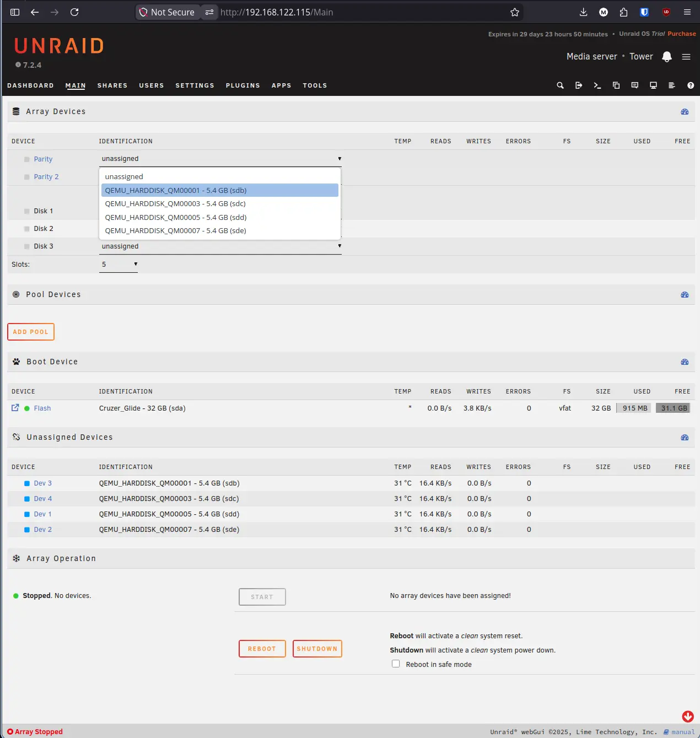Select QEMU_HARDDISK_QM00005 (sdd) option

point(220,217)
